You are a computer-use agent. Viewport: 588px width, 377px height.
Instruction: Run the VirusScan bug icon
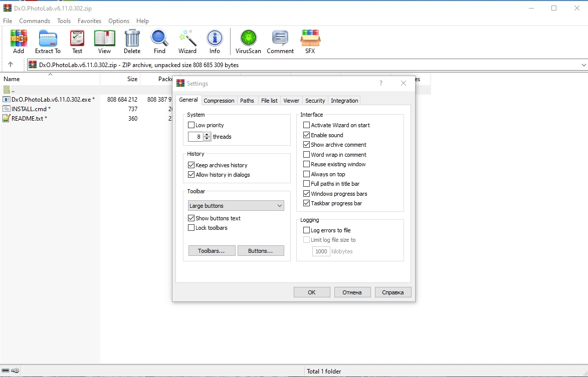tap(248, 38)
